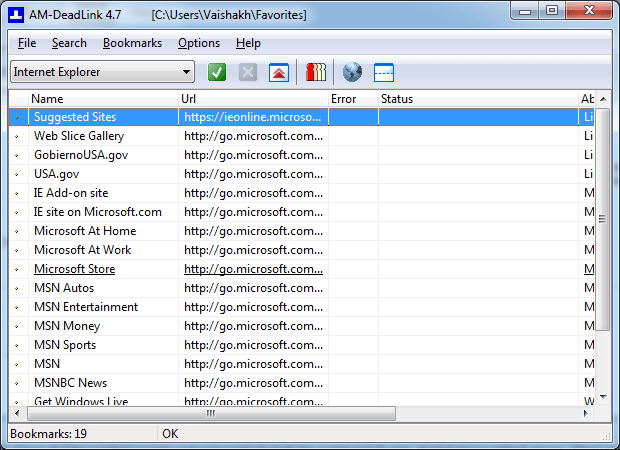Viewport: 620px width, 450px height.
Task: Click the https://ieonline.microso... URL cell
Action: pyautogui.click(x=253, y=117)
